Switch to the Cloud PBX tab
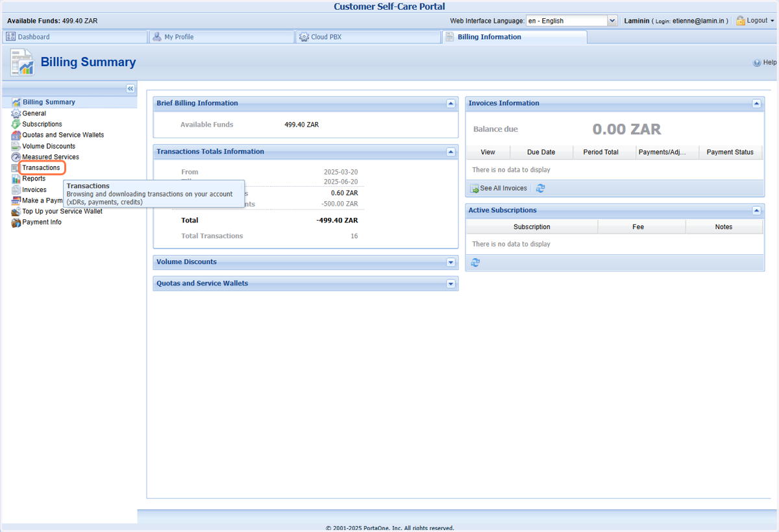779x532 pixels. pos(369,37)
